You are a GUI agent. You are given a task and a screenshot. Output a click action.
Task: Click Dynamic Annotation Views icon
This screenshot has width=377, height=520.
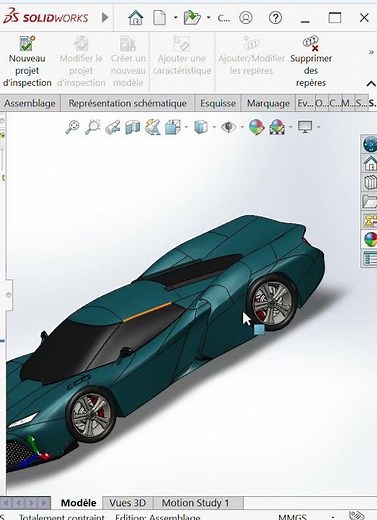tap(152, 127)
